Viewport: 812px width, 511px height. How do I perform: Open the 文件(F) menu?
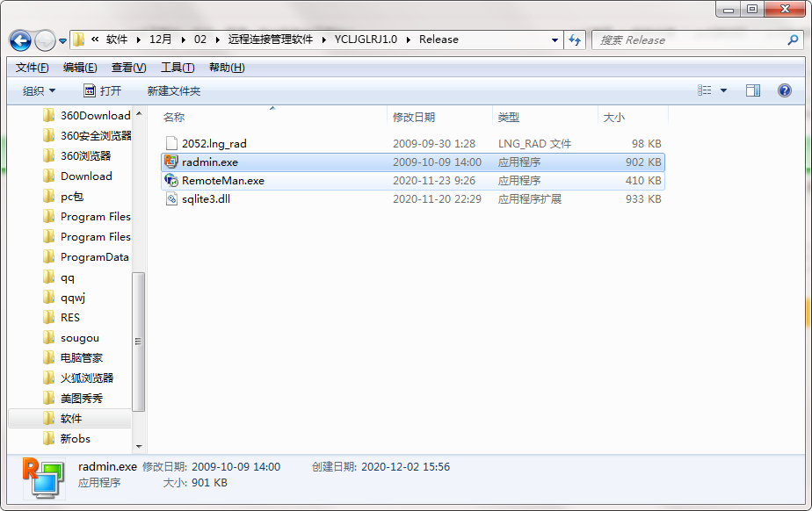point(33,68)
